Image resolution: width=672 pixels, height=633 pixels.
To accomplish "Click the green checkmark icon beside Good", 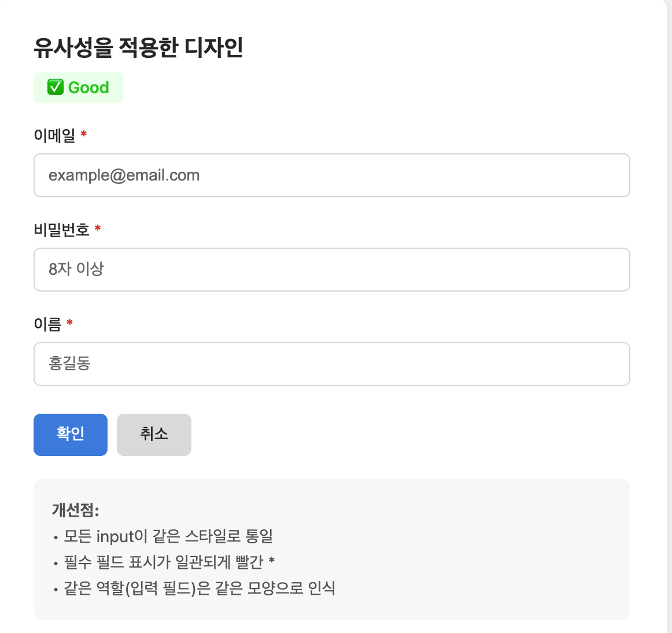I will (x=56, y=87).
